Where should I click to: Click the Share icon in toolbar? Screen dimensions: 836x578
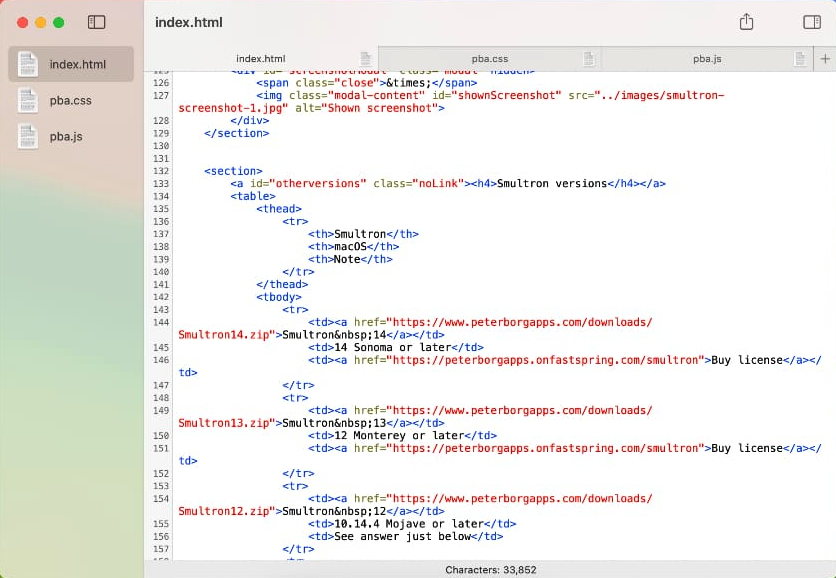pyautogui.click(x=746, y=22)
